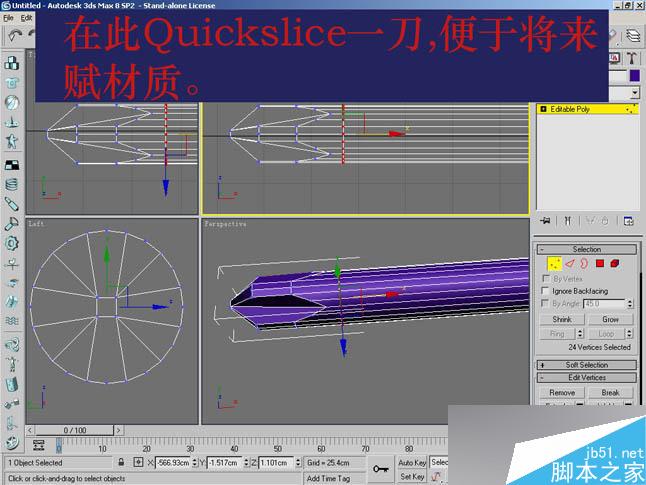This screenshot has height=485, width=646.
Task: Toggle absolute transform type-in mode icon
Action: point(138,462)
